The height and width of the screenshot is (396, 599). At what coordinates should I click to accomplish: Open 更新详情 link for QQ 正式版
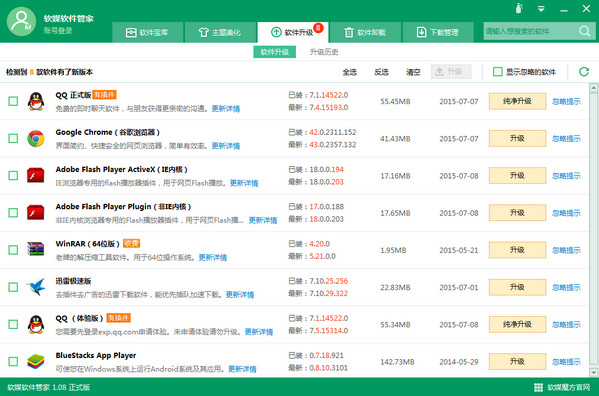[226, 108]
